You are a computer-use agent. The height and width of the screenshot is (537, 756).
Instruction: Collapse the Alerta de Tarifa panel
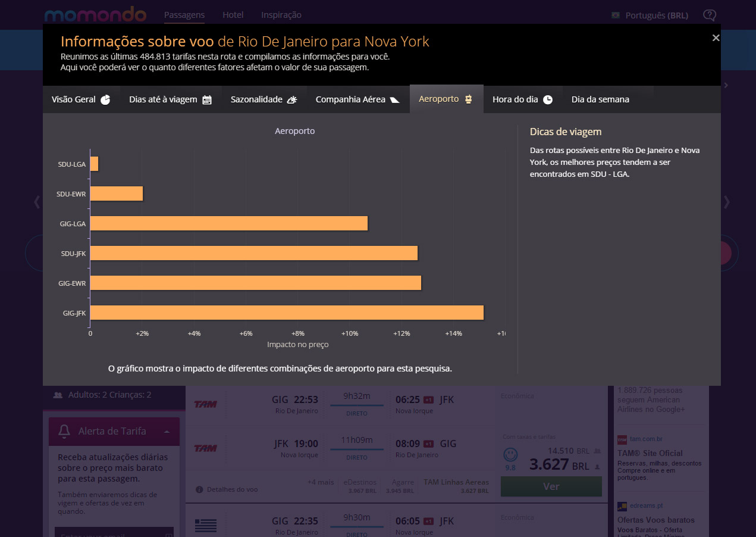(167, 432)
